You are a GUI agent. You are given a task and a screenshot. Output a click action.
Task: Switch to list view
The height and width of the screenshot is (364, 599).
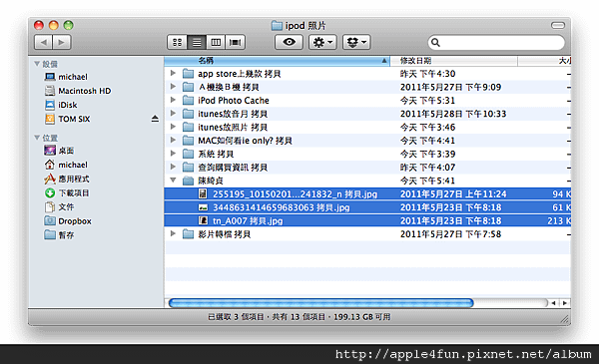click(197, 42)
